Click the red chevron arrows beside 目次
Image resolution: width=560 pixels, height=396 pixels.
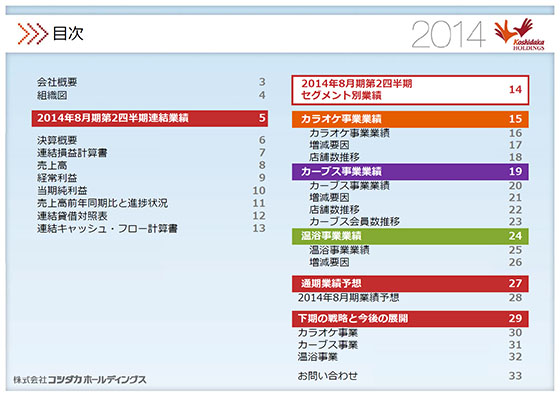click(x=32, y=34)
